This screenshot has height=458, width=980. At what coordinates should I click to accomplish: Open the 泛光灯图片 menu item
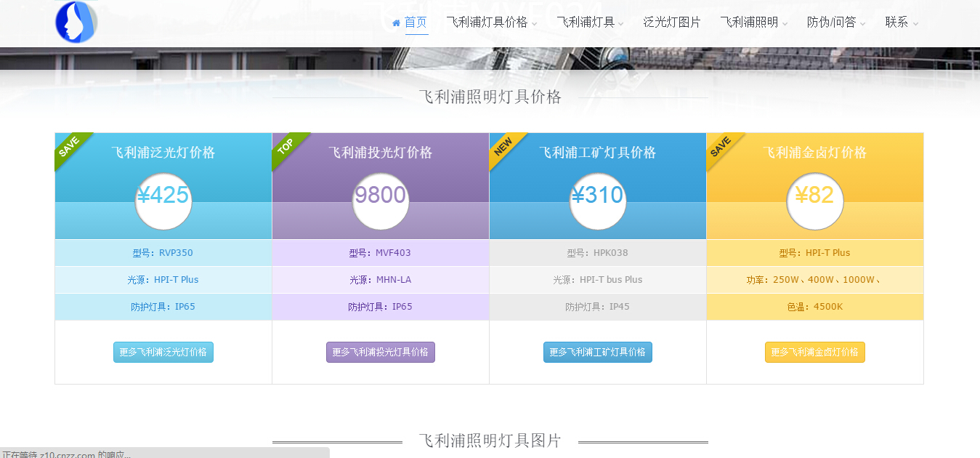671,23
